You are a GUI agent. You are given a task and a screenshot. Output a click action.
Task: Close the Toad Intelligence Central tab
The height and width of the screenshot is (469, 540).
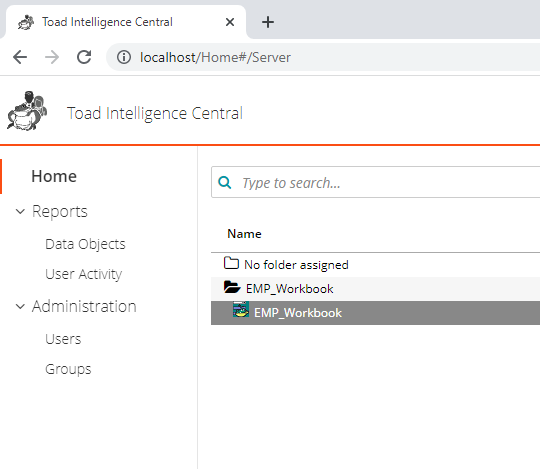click(230, 22)
